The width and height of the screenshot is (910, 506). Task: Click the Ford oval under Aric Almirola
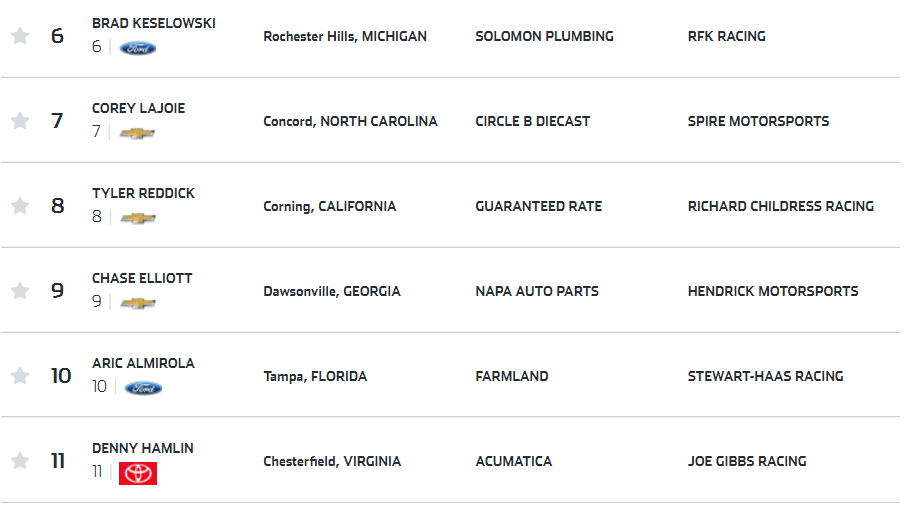click(143, 388)
